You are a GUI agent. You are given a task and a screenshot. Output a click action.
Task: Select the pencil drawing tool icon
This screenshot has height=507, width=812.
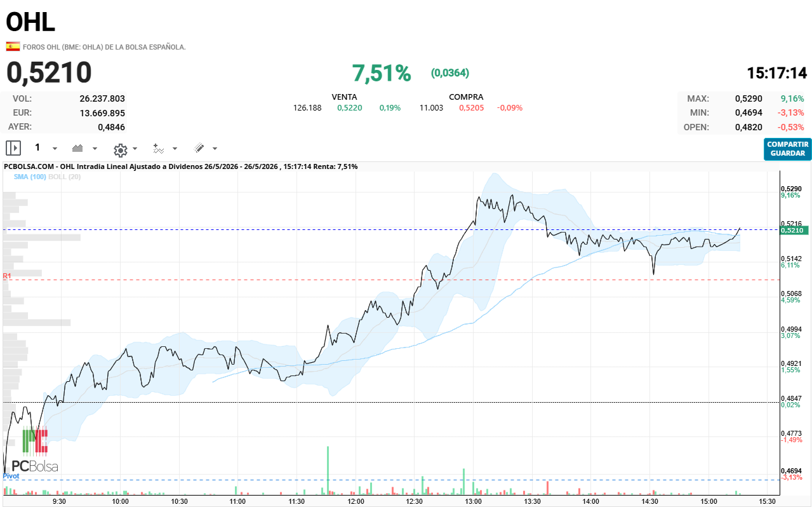[x=199, y=148]
